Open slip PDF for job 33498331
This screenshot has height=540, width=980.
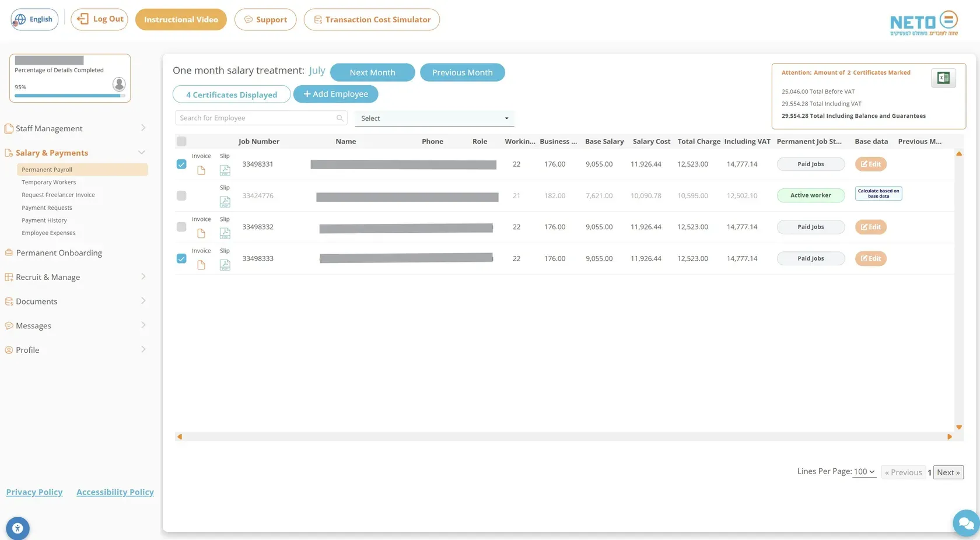pyautogui.click(x=225, y=170)
